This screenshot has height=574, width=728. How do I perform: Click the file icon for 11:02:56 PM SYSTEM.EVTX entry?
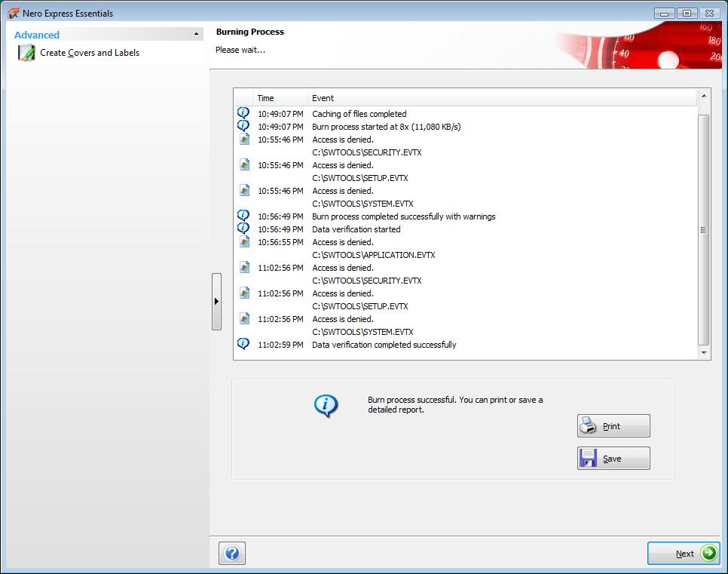[244, 318]
